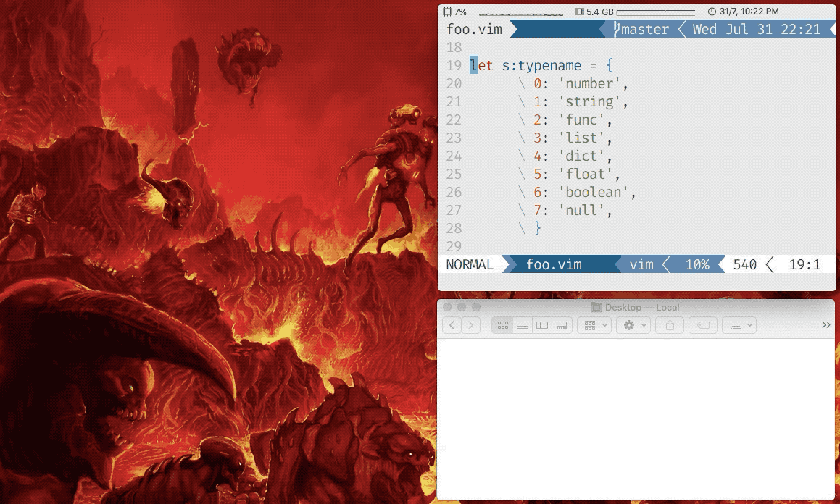This screenshot has height=504, width=840.
Task: Select the foo.vim tab in tabline
Action: 474,29
